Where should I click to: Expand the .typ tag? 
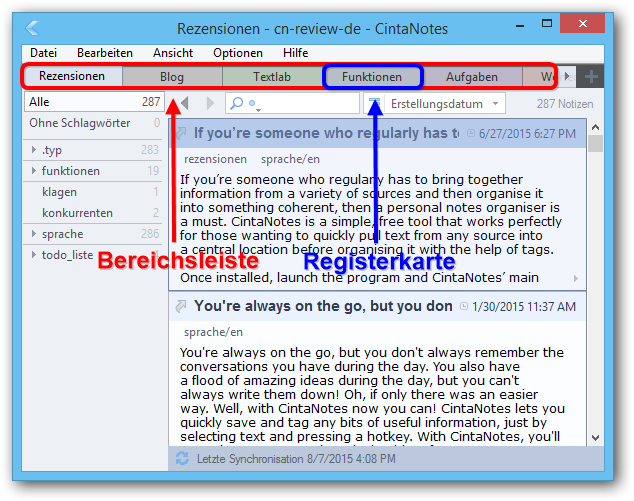click(x=34, y=150)
